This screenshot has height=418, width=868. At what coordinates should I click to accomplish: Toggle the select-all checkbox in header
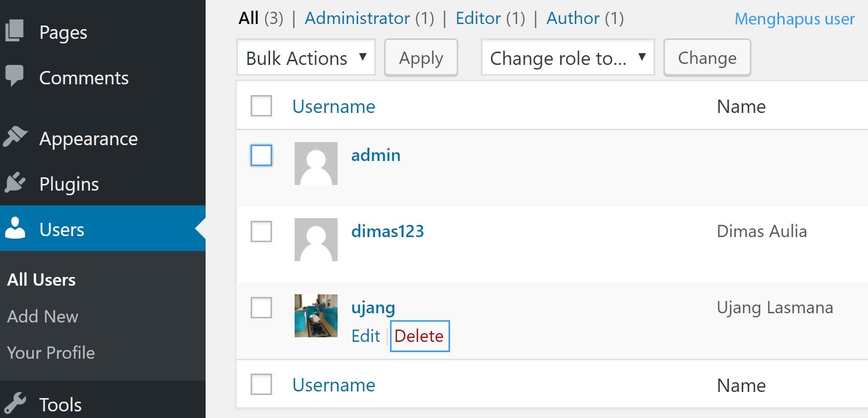(261, 106)
